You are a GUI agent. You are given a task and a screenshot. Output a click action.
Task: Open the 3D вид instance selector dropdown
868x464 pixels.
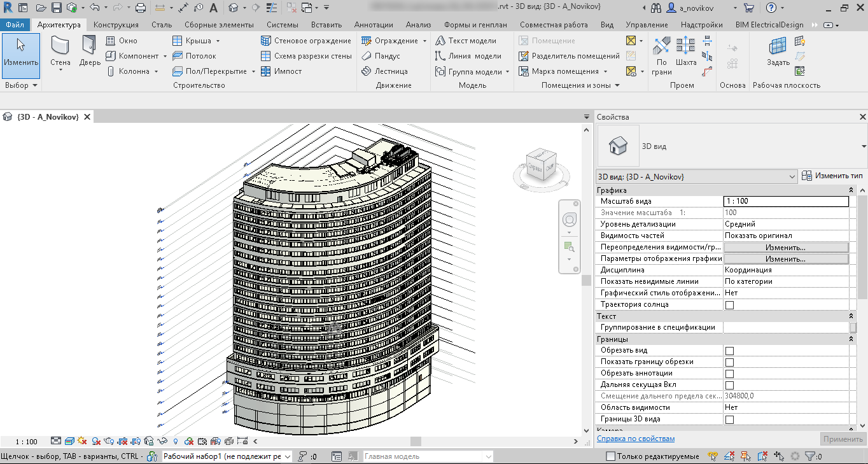coord(697,176)
